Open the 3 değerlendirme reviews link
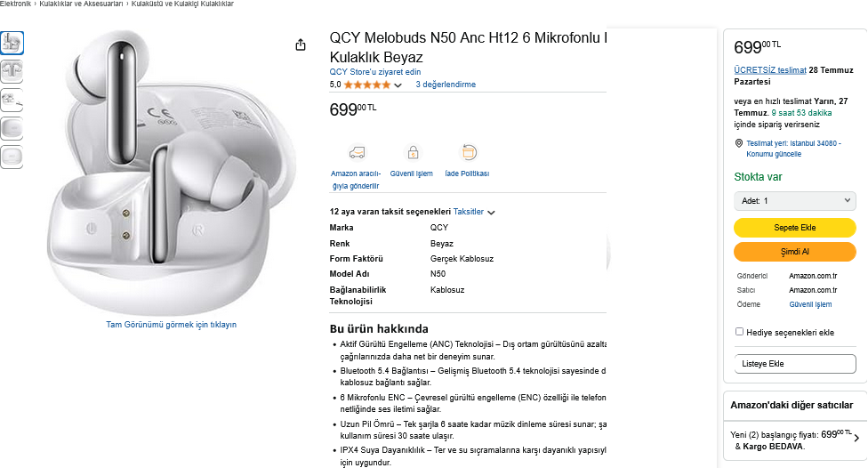868x468 pixels. coord(446,85)
